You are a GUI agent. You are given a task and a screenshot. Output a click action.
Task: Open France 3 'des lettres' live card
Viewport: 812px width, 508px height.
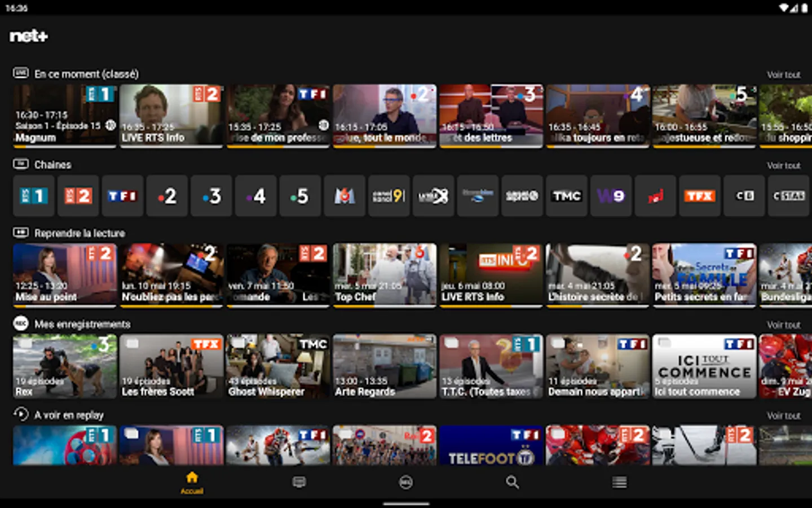click(491, 116)
